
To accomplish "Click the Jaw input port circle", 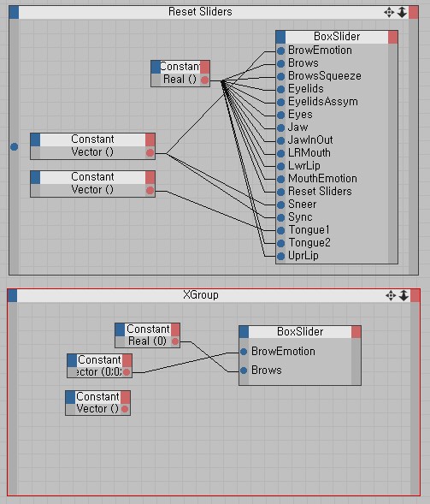I will point(280,127).
